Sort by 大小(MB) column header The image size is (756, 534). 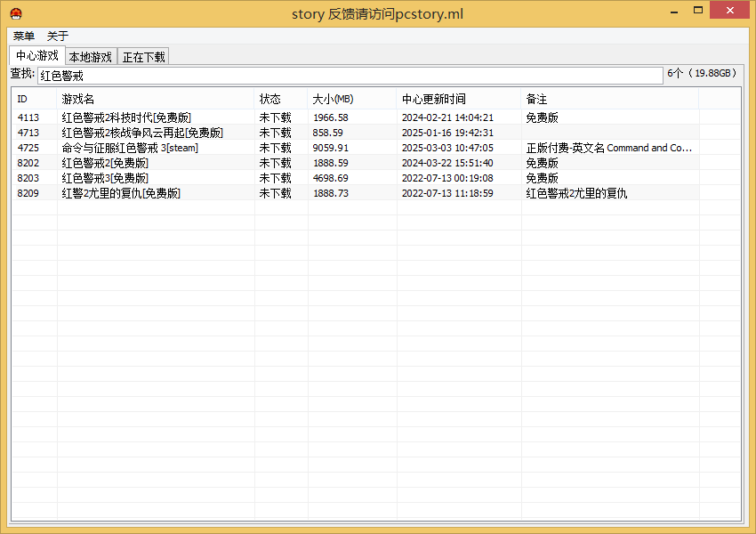pos(351,99)
